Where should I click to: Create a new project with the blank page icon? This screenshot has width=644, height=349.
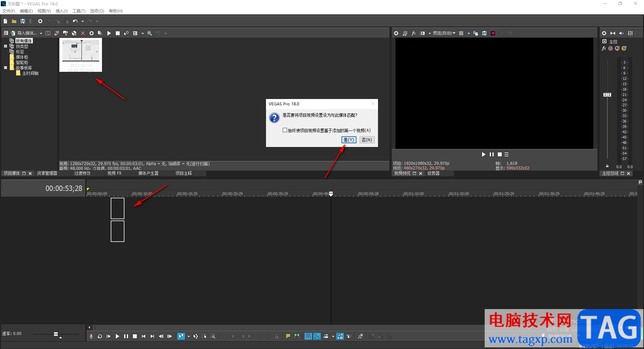click(x=5, y=21)
